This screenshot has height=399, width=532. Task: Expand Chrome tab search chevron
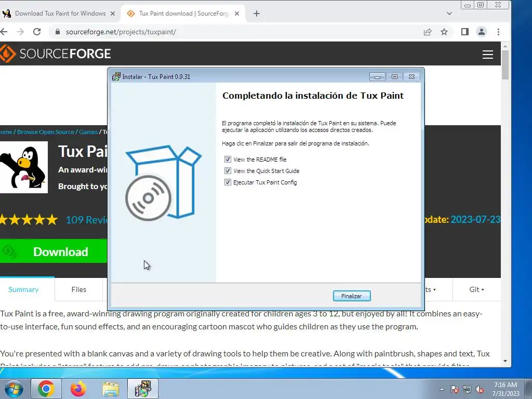(449, 14)
